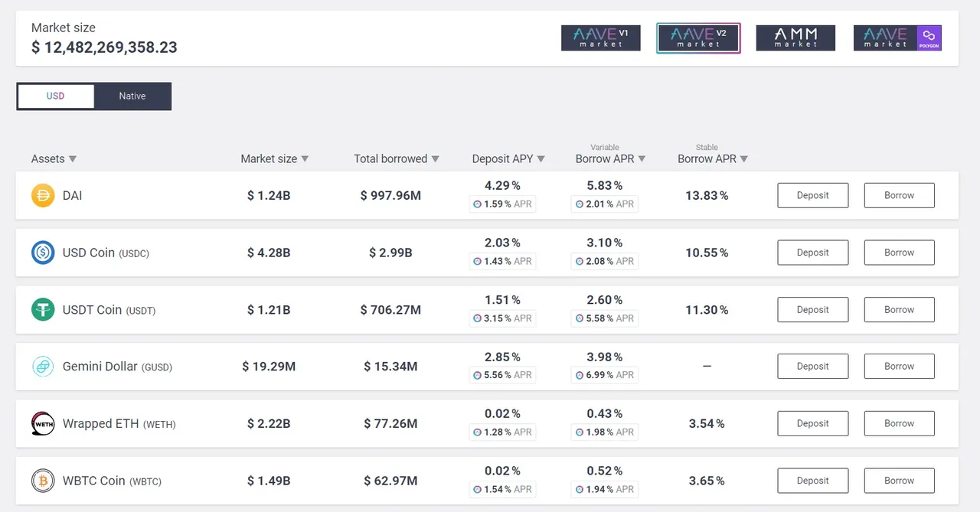Click reward icon beside GUSD 6.99% APR

(x=580, y=375)
